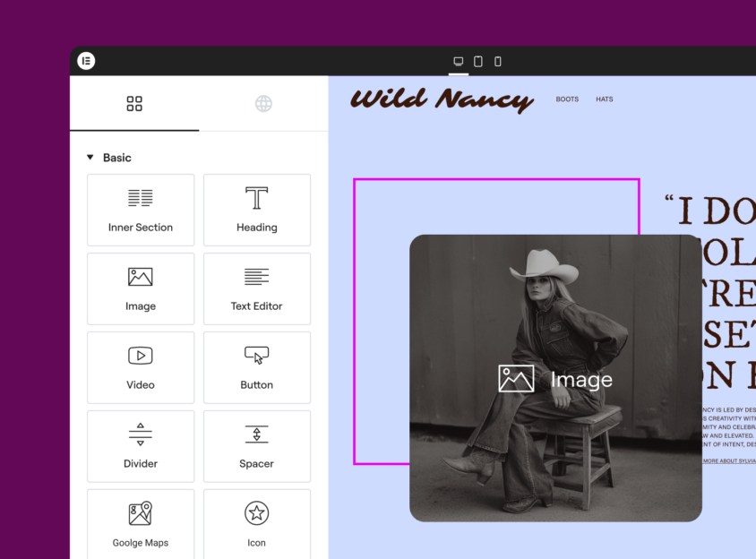The width and height of the screenshot is (756, 559).
Task: Open the HATS navigation link
Action: 605,99
